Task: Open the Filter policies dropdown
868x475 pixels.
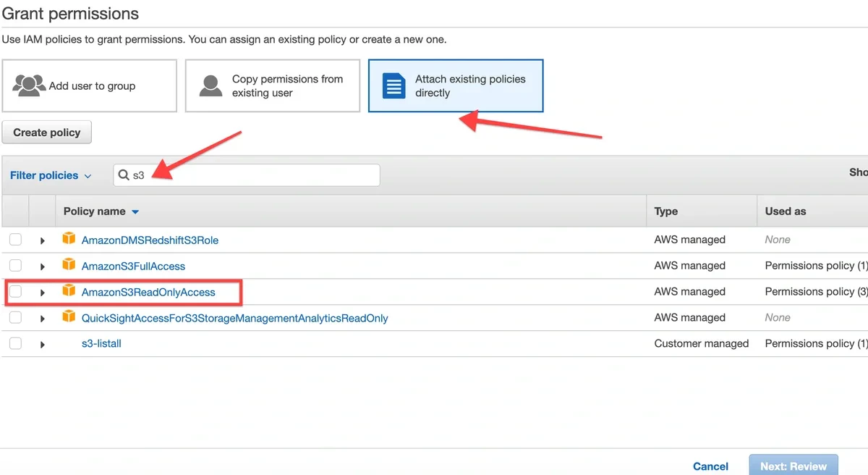Action: (51, 175)
